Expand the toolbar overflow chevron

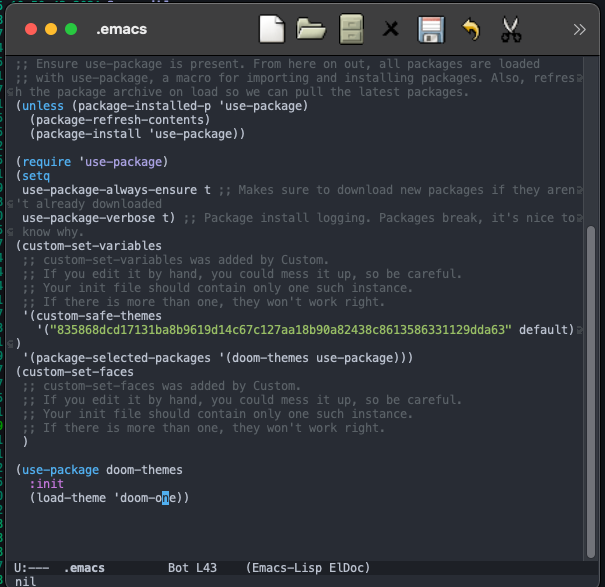[578, 29]
